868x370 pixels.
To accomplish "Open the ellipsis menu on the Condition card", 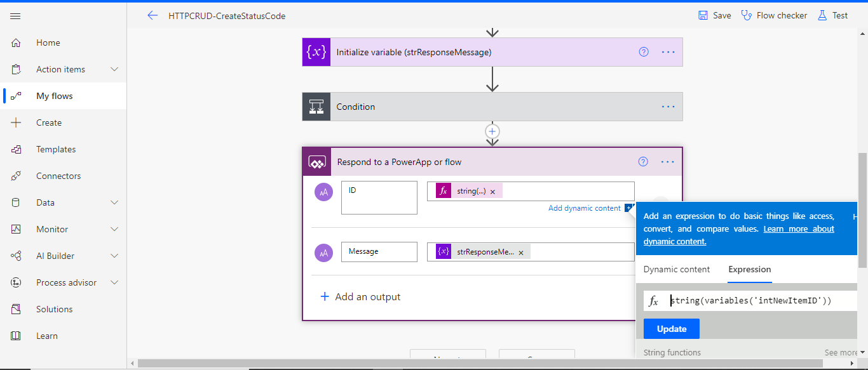I will [x=668, y=106].
